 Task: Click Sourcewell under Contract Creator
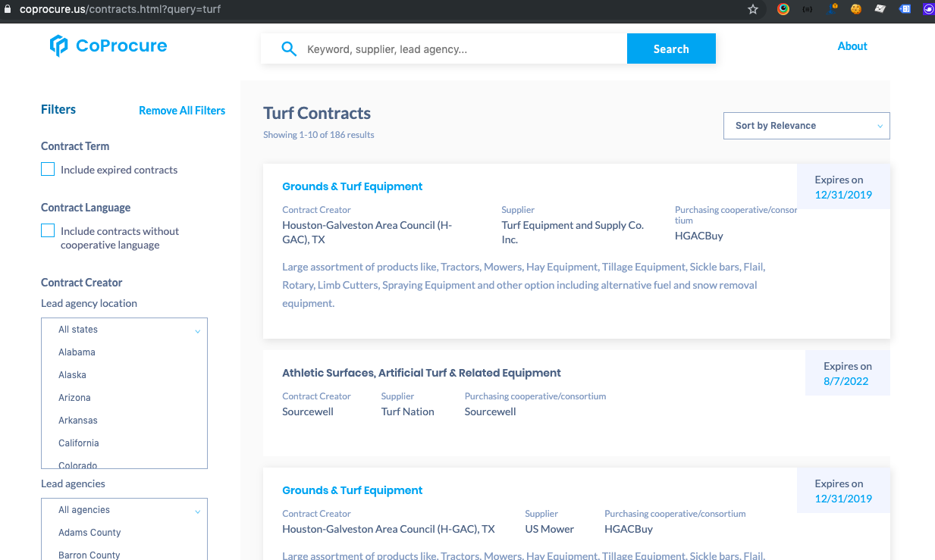(x=308, y=411)
